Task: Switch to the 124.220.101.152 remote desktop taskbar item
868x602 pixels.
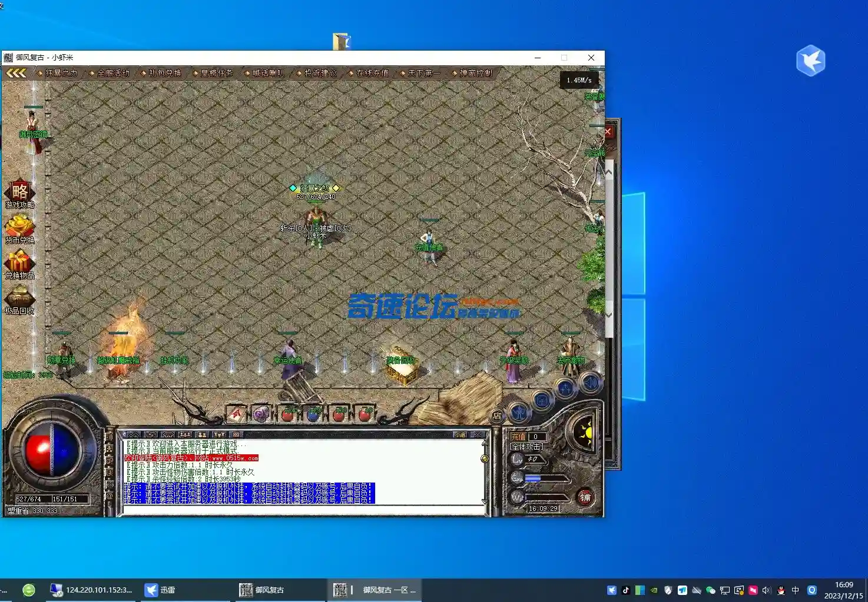Action: pyautogui.click(x=92, y=590)
